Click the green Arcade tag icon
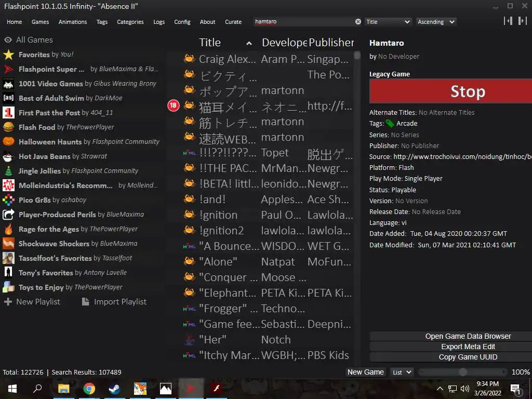This screenshot has height=399, width=532. (x=390, y=124)
